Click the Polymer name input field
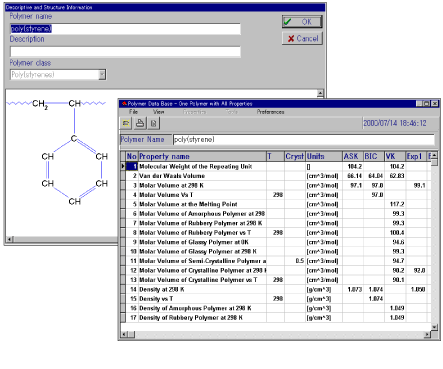Image resolution: width=443 pixels, height=369 pixels. coord(125,29)
